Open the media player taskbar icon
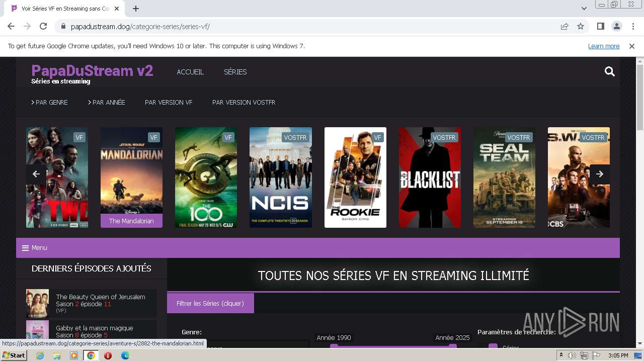Viewport: 644px width, 362px height. pyautogui.click(x=74, y=355)
